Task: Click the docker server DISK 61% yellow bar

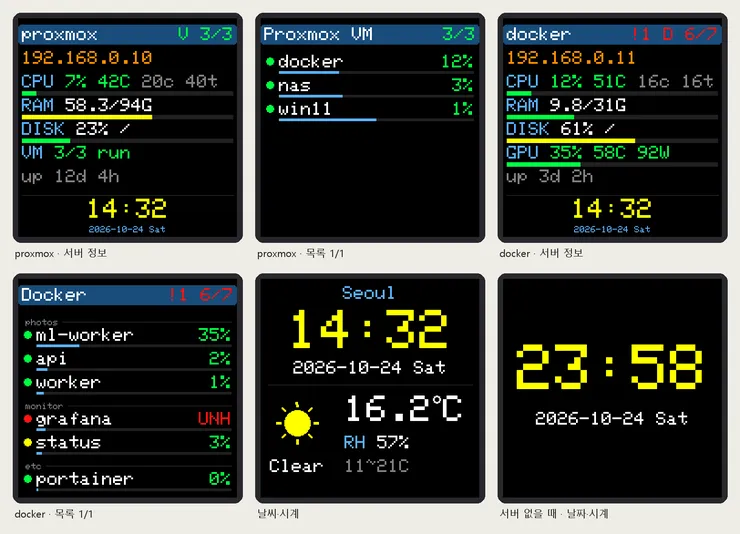Action: [571, 141]
